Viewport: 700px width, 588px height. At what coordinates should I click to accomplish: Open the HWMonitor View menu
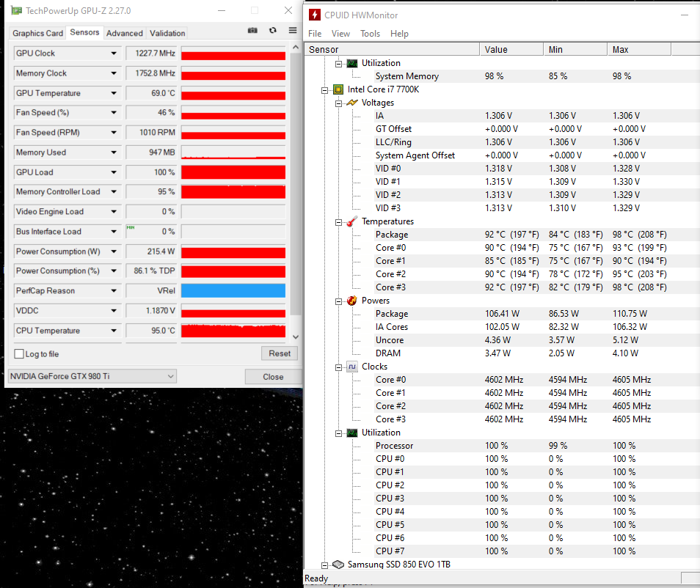click(340, 34)
